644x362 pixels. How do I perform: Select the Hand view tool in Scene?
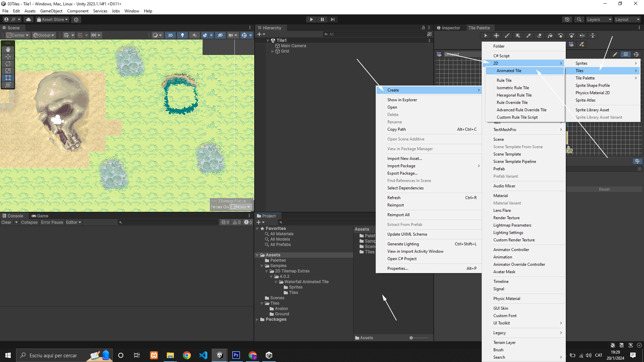point(8,49)
